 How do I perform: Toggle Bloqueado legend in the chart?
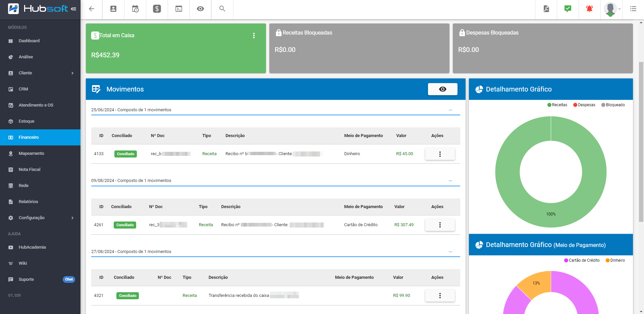click(x=613, y=105)
